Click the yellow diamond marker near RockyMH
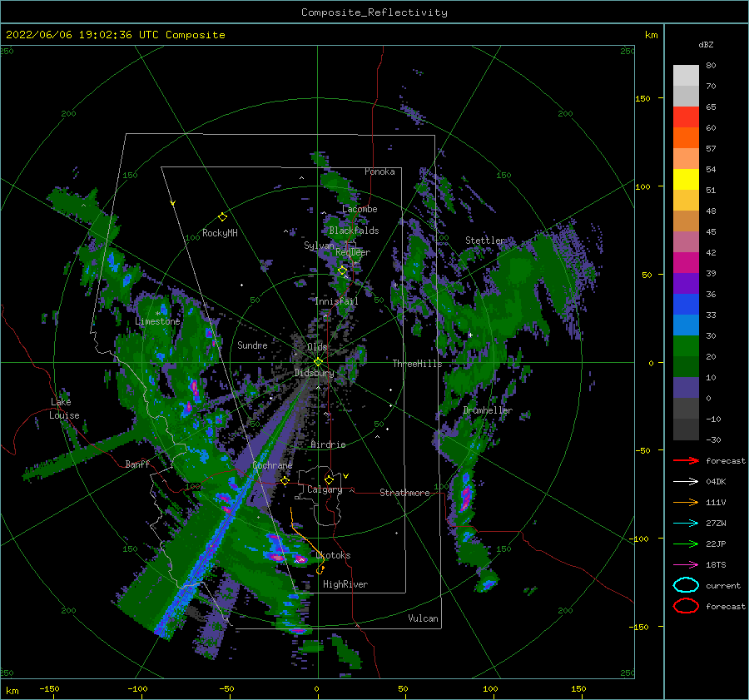Screen dimensions: 749x700 [222, 217]
